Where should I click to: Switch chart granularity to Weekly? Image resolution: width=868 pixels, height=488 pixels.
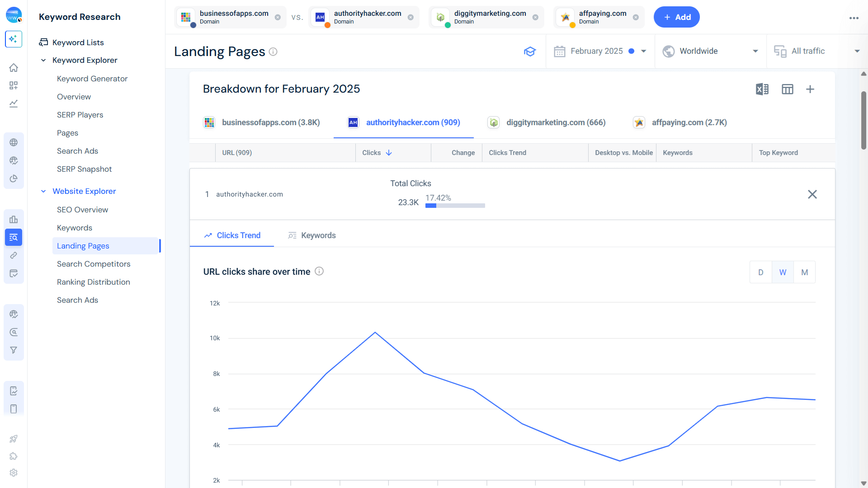783,272
